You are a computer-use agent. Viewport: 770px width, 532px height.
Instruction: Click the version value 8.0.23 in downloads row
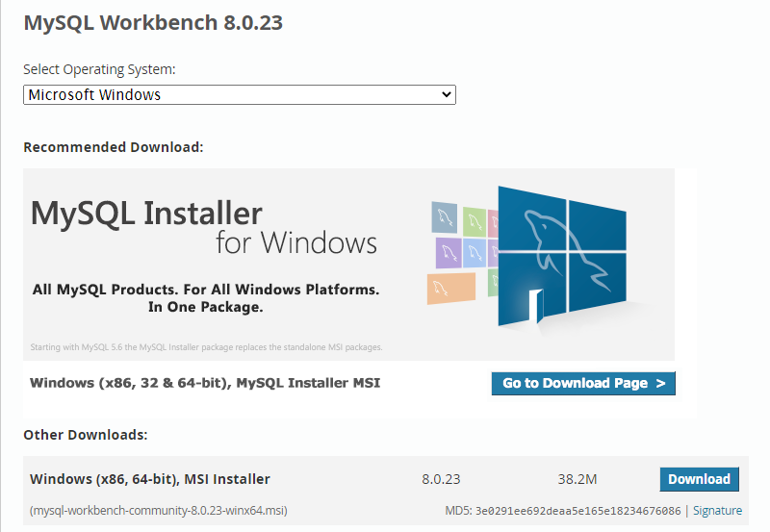pyautogui.click(x=441, y=479)
